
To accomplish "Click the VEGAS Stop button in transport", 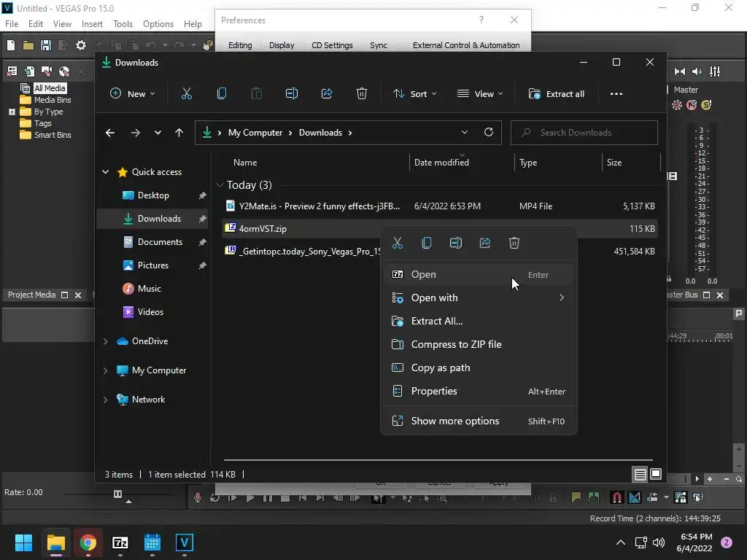I will coord(285,497).
